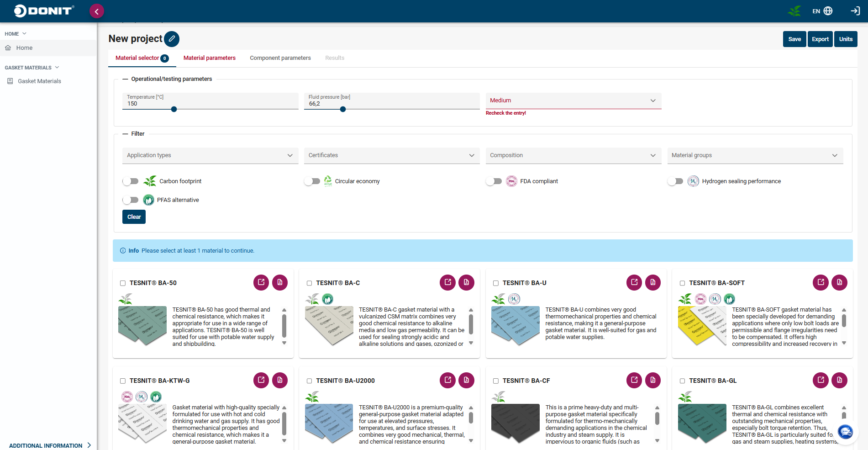Download PDF datasheet for TESNIT BA-GL
Screen dimensions: 868x450
point(839,380)
